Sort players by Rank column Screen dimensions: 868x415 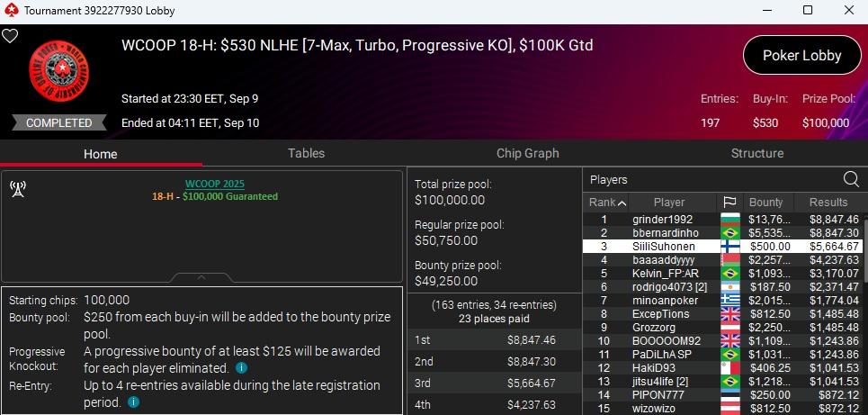click(x=607, y=203)
